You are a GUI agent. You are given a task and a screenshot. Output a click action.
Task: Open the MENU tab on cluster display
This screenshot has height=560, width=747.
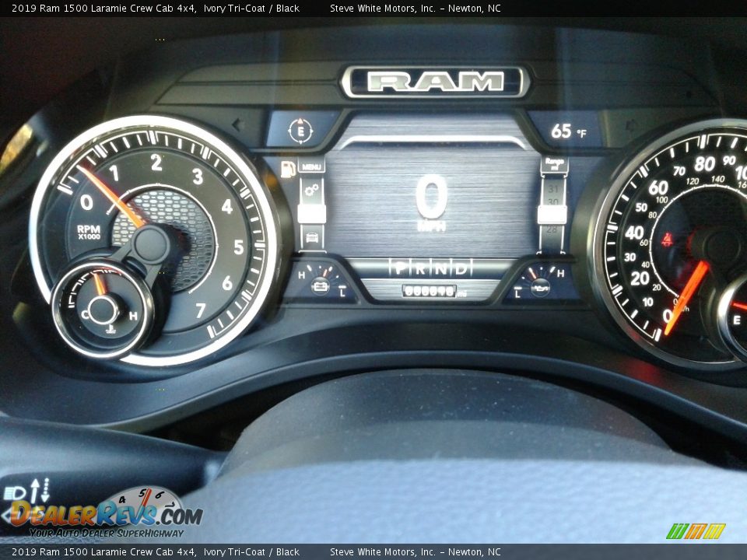click(x=311, y=166)
